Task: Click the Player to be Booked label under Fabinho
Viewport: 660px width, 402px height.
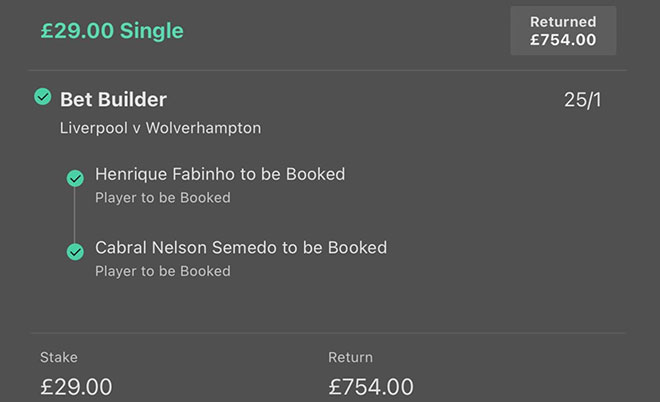Action: tap(163, 198)
